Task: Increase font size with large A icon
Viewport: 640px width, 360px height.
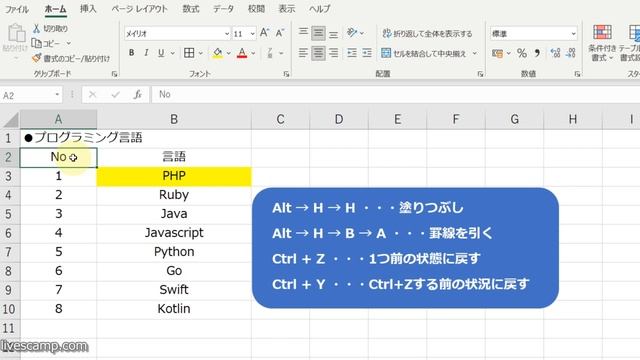Action: [x=264, y=33]
